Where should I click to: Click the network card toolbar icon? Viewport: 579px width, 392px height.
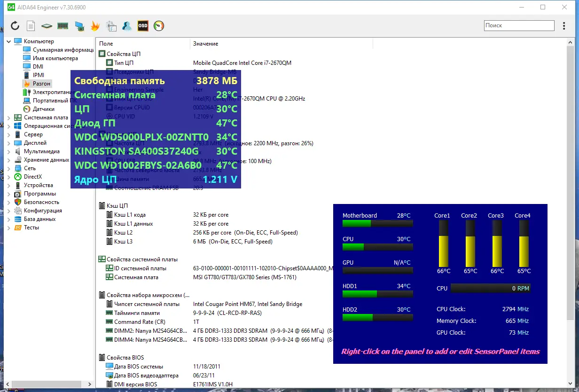79,26
